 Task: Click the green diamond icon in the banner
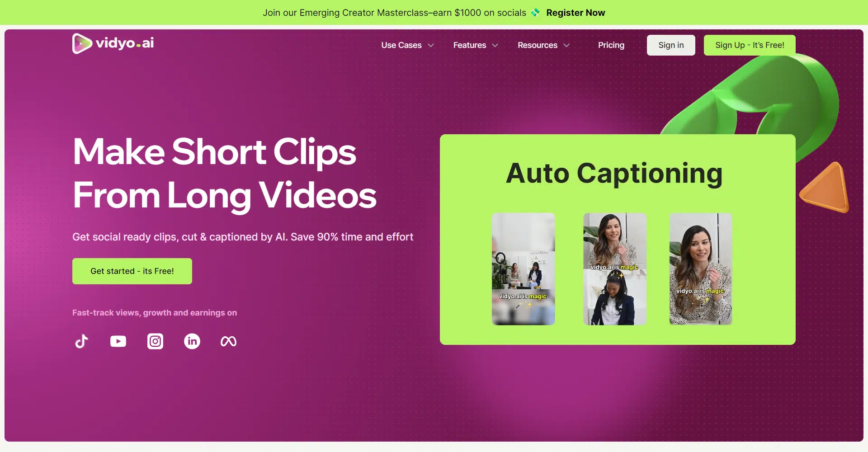536,13
